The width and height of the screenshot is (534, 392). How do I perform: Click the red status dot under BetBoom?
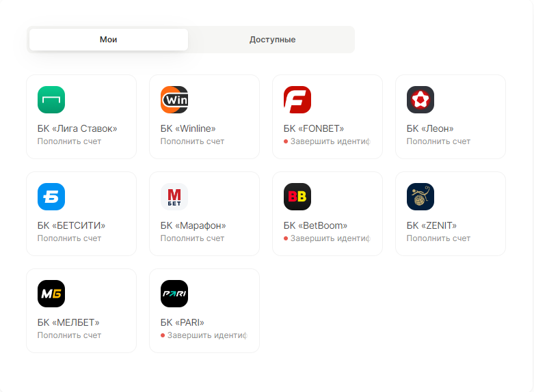pos(286,238)
